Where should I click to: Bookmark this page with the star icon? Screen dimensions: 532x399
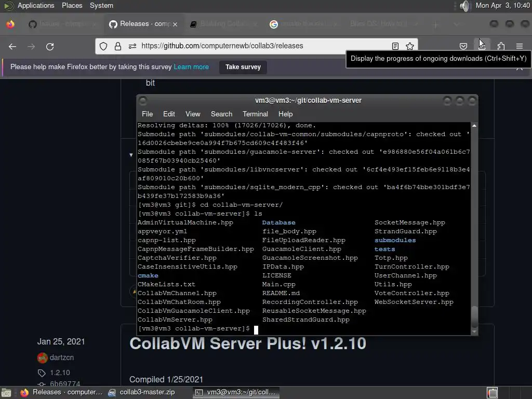410,46
